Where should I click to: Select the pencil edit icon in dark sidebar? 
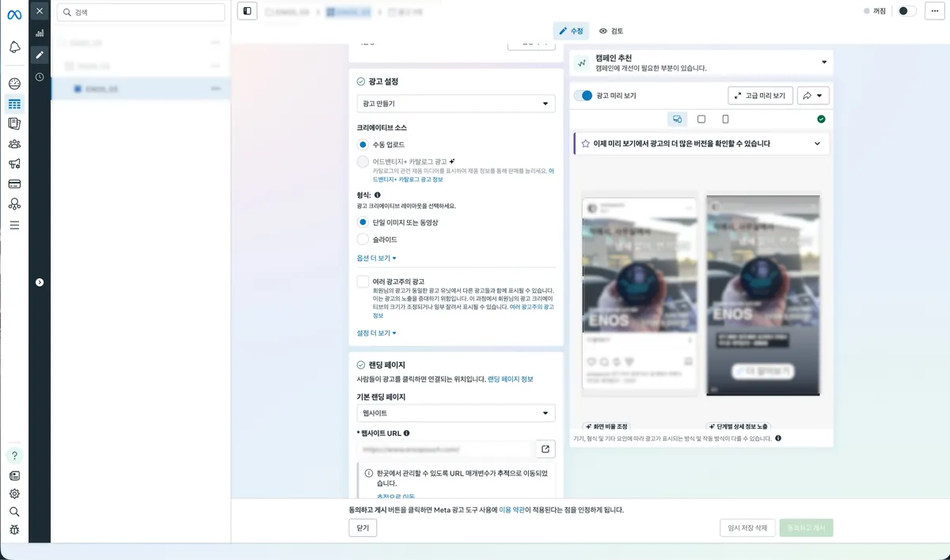[40, 55]
